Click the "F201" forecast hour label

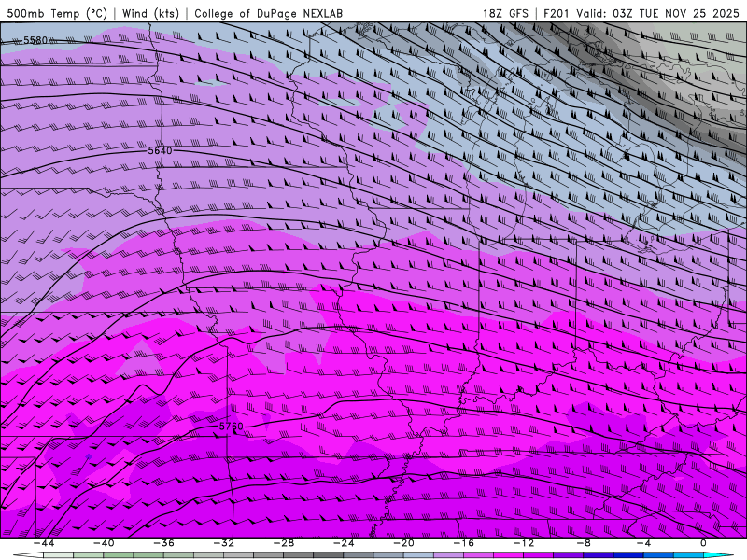[x=557, y=13]
